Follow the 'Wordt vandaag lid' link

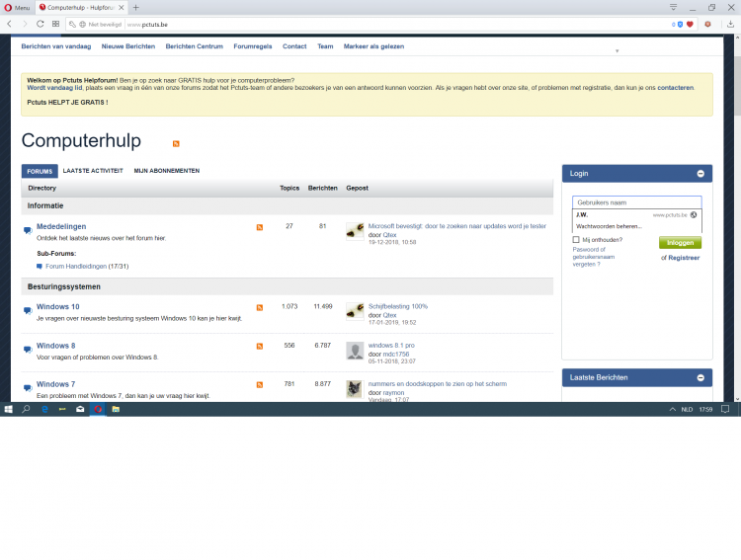pos(54,88)
